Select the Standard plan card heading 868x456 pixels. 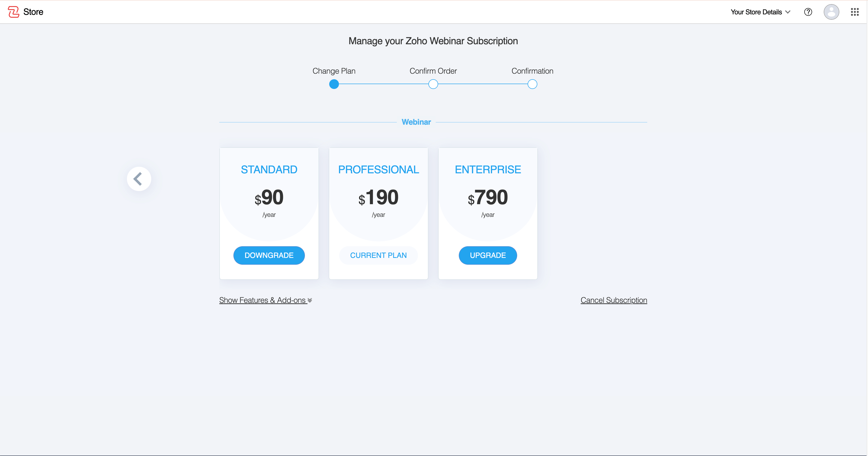click(269, 169)
